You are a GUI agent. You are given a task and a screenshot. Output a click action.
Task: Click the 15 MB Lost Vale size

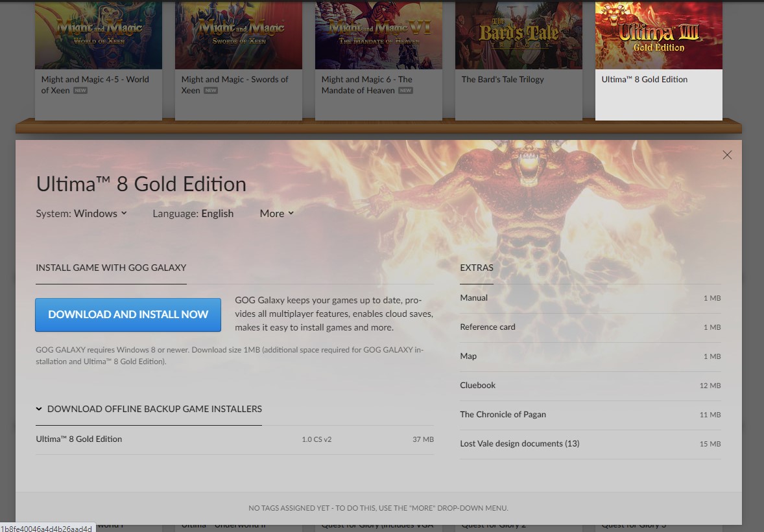(x=710, y=444)
